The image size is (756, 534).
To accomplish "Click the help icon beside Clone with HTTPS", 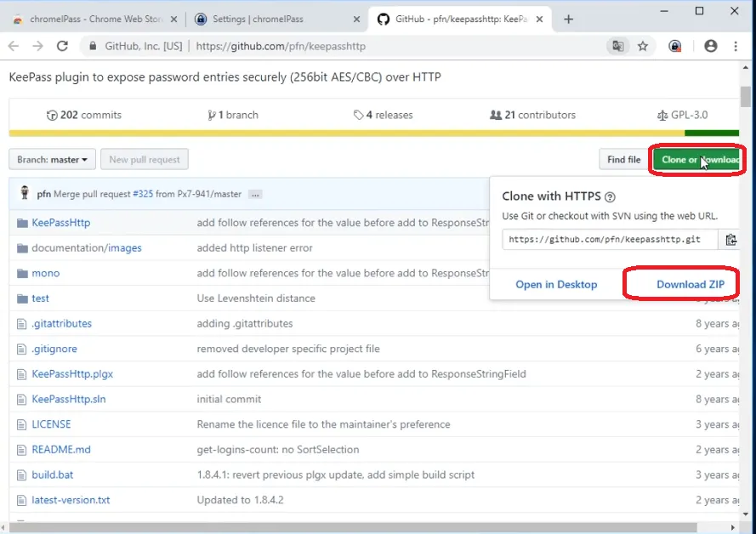I will (610, 196).
